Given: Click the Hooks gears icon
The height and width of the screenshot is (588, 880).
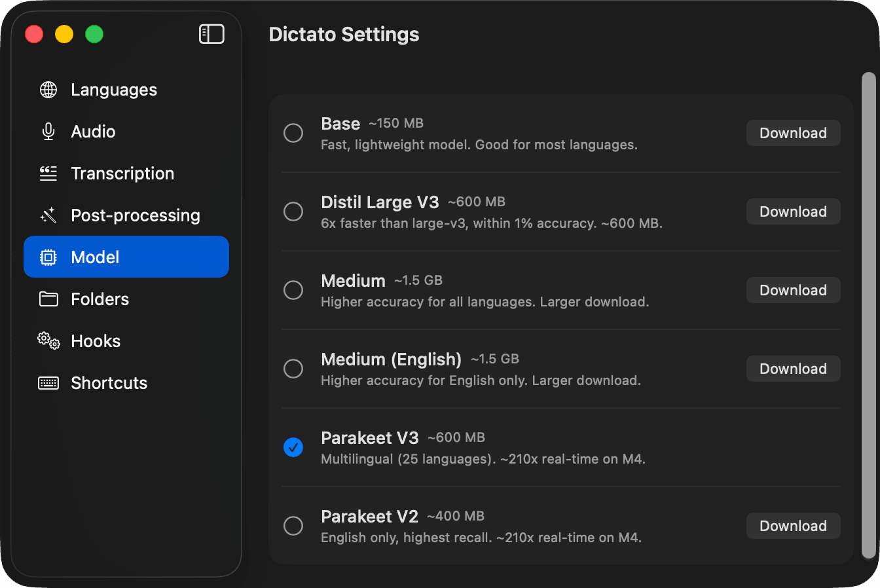Looking at the screenshot, I should pos(48,340).
